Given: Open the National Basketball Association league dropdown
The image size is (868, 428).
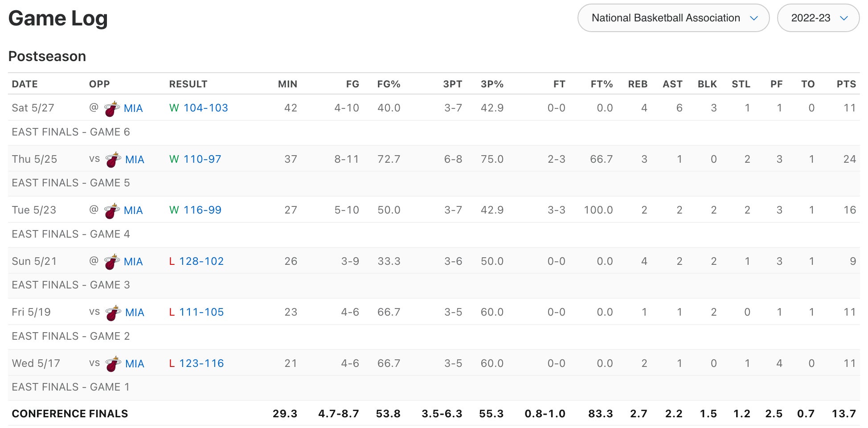Looking at the screenshot, I should pos(673,18).
